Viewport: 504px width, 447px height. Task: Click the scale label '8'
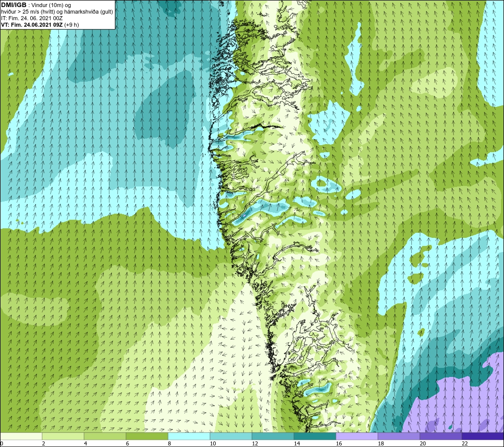[169, 444]
